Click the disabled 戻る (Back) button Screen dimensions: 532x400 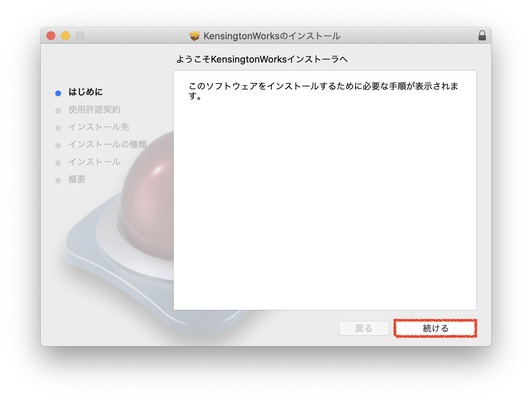pyautogui.click(x=364, y=328)
